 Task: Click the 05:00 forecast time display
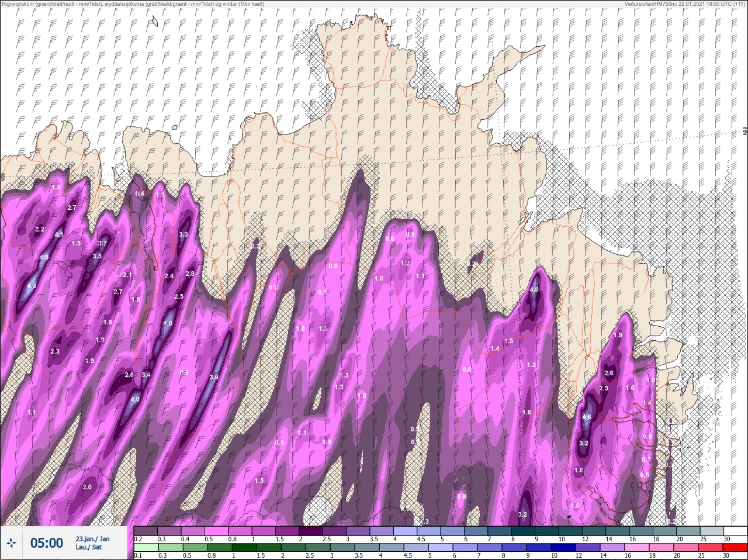click(47, 543)
